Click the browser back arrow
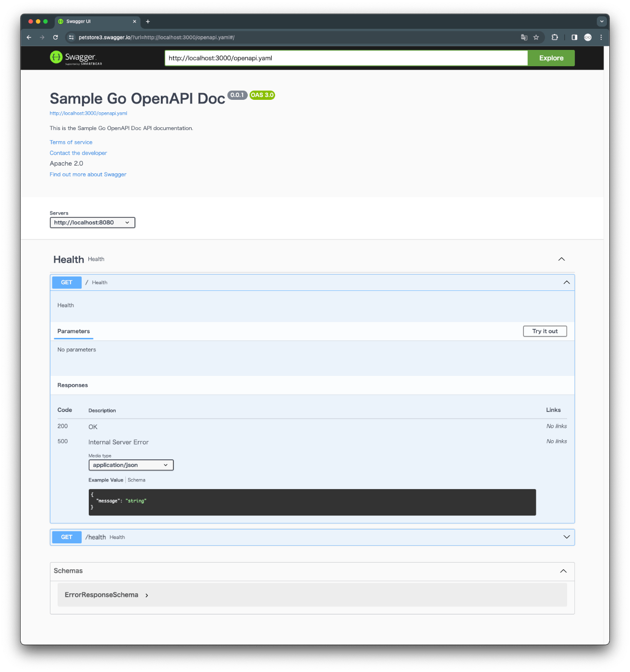Screen dimensions: 630x672 click(x=29, y=37)
